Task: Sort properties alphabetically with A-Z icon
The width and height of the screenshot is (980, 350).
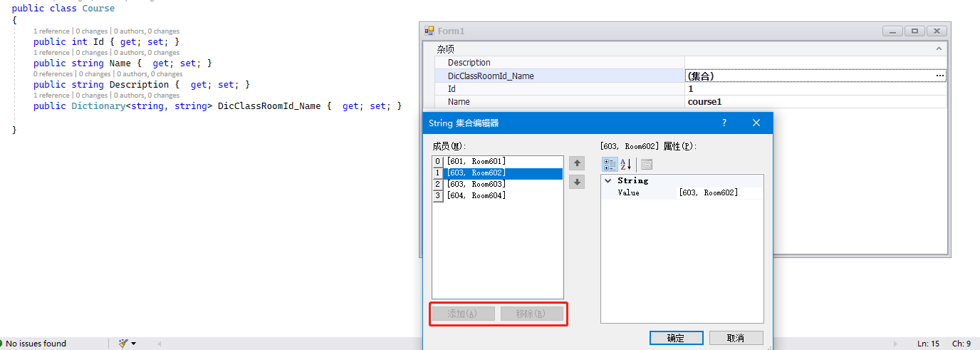Action: (x=626, y=165)
